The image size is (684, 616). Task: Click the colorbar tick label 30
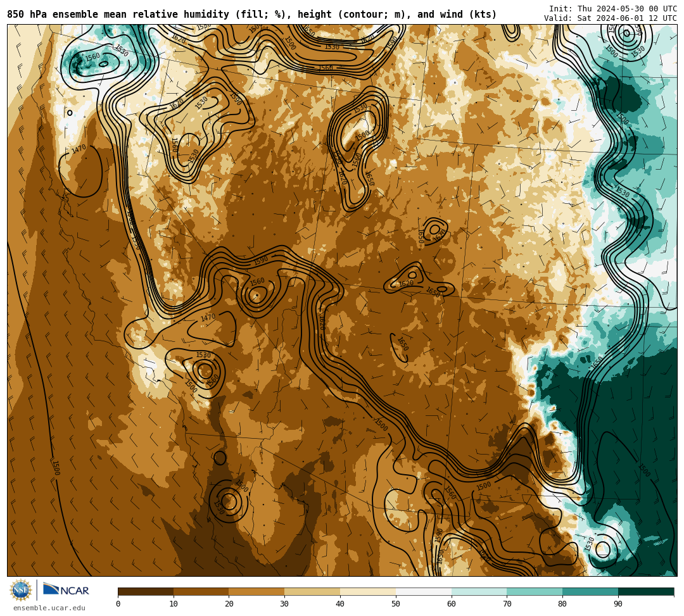click(284, 604)
